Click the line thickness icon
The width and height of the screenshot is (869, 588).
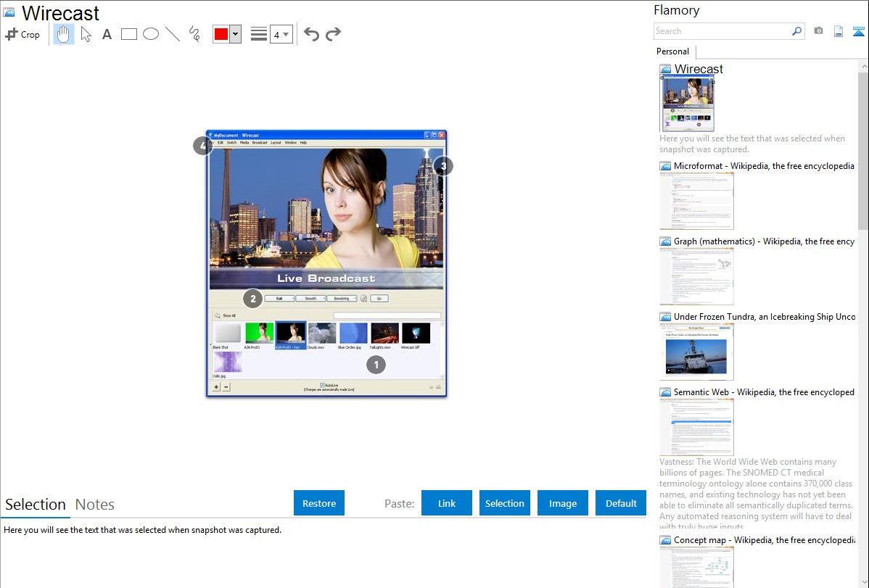pyautogui.click(x=259, y=34)
